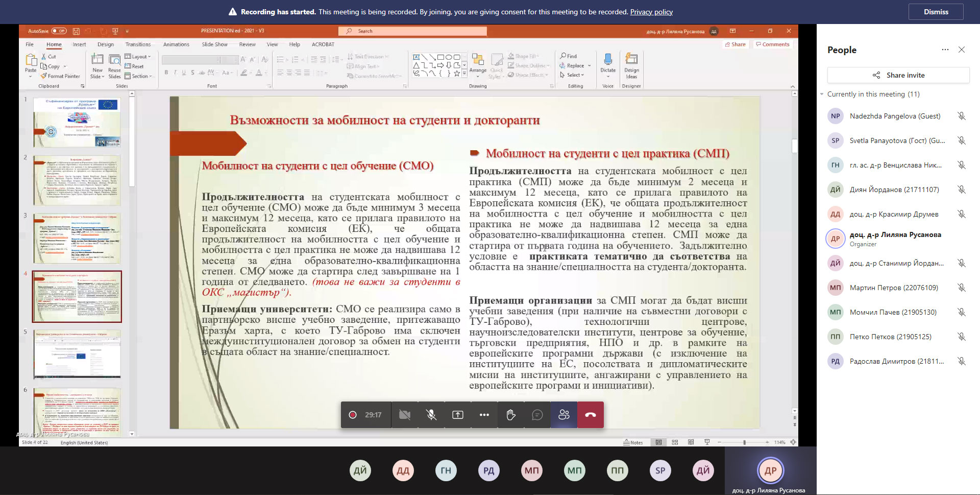Open People panel more options ellipsis
Screen dimensions: 980x495
click(945, 50)
